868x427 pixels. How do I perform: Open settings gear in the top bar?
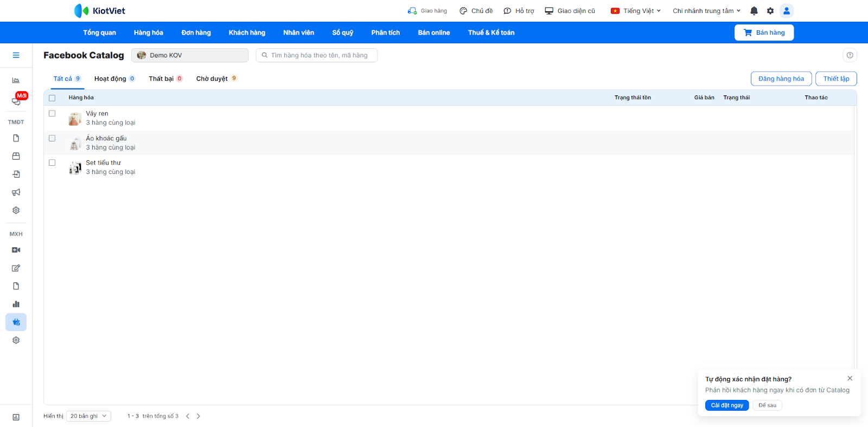770,11
